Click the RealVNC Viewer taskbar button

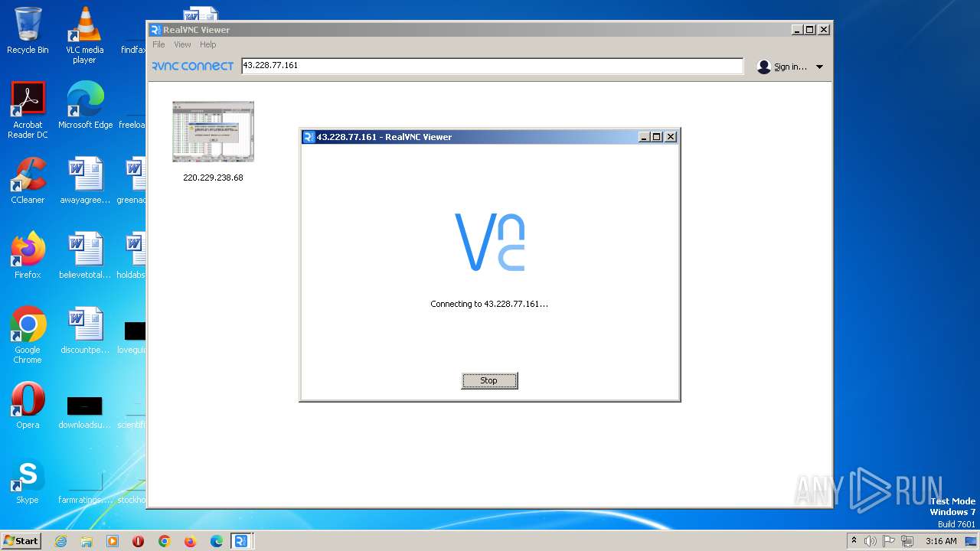pyautogui.click(x=241, y=541)
